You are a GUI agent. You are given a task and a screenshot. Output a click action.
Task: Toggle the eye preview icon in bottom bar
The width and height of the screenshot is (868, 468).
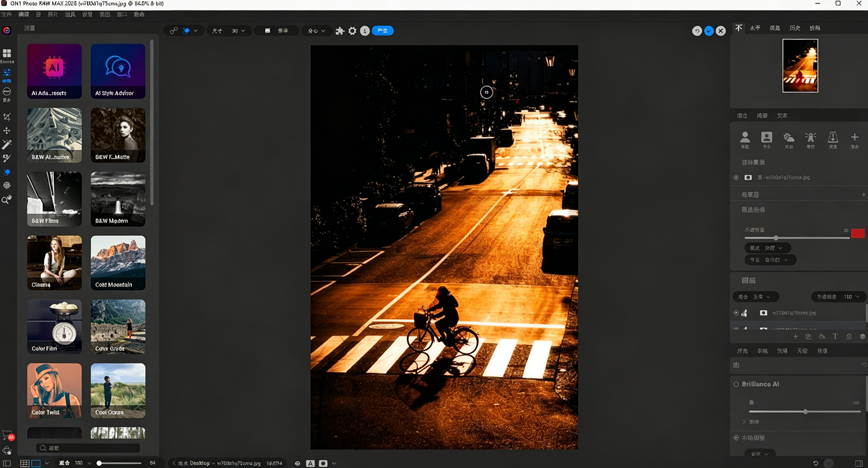[x=297, y=463]
